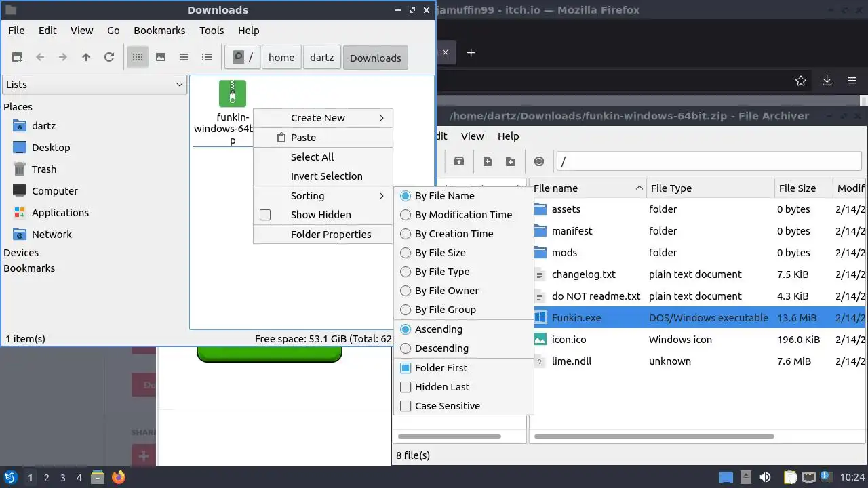Go back using the left arrow toolbar icon
868x488 pixels.
click(40, 58)
